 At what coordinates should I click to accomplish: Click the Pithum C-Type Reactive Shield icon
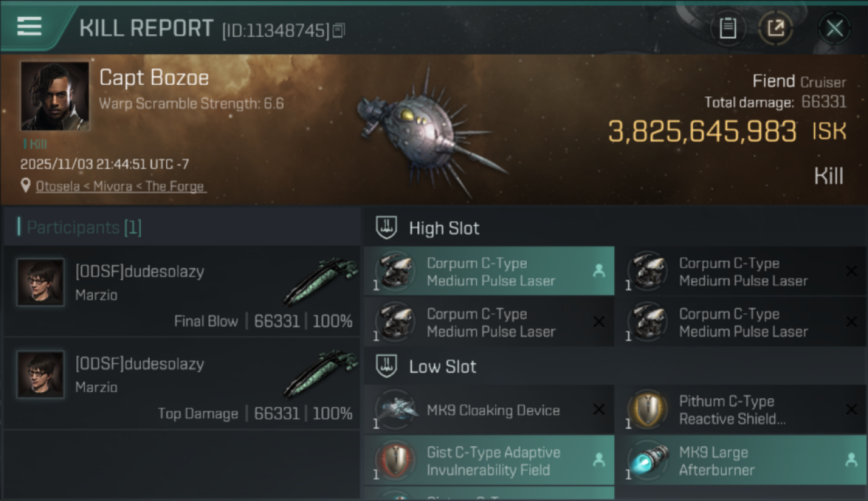[x=648, y=410]
